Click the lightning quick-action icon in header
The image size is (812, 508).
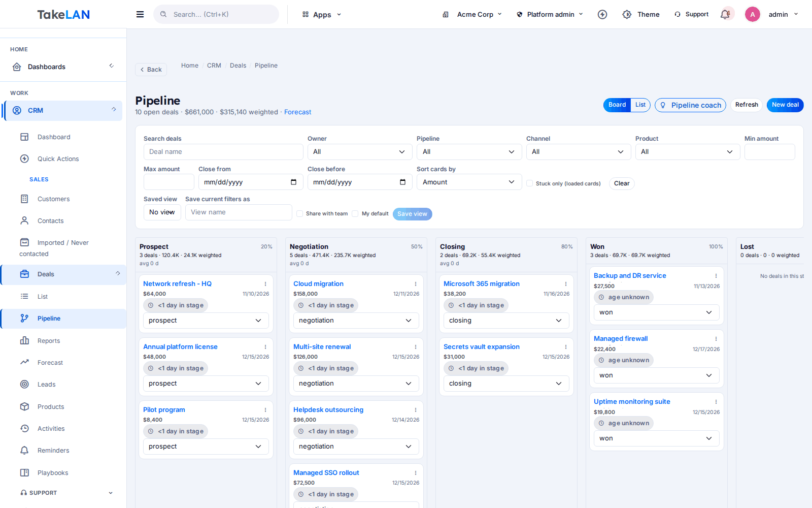point(602,14)
